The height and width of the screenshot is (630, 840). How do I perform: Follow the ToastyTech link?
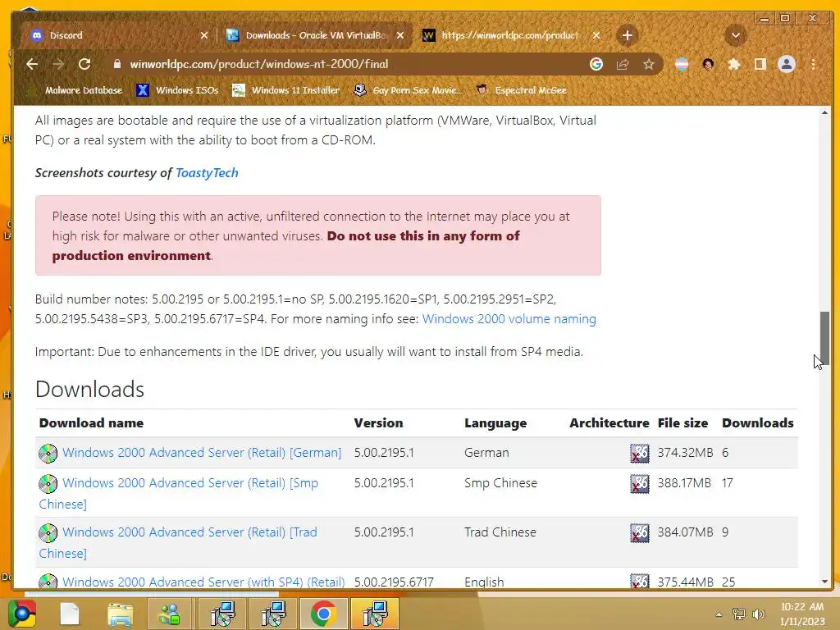tap(207, 172)
